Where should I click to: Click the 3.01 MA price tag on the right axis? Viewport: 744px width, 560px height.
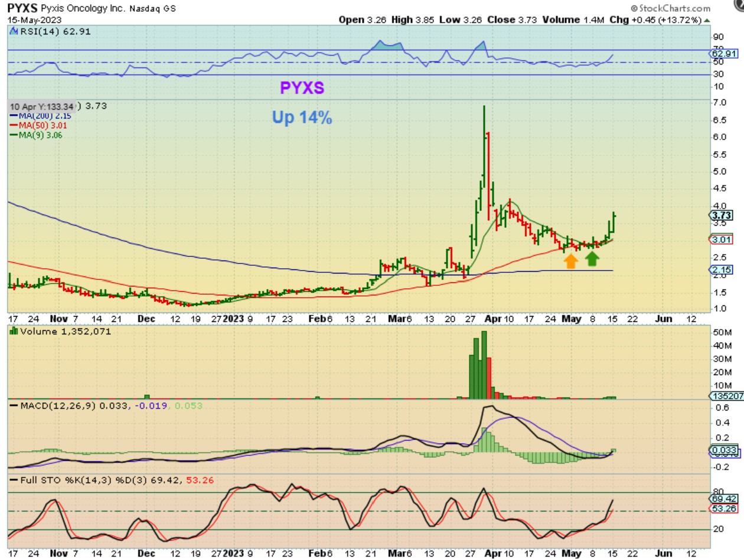(x=722, y=240)
